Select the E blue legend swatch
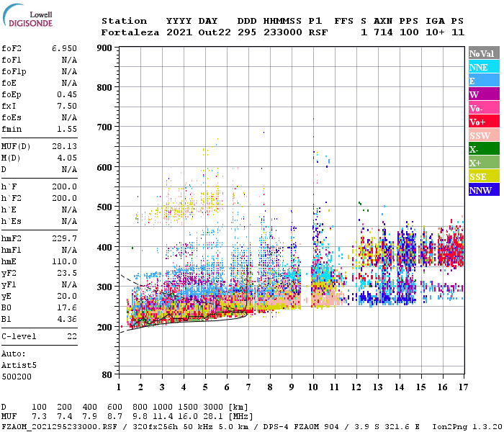The image size is (504, 432). point(484,81)
